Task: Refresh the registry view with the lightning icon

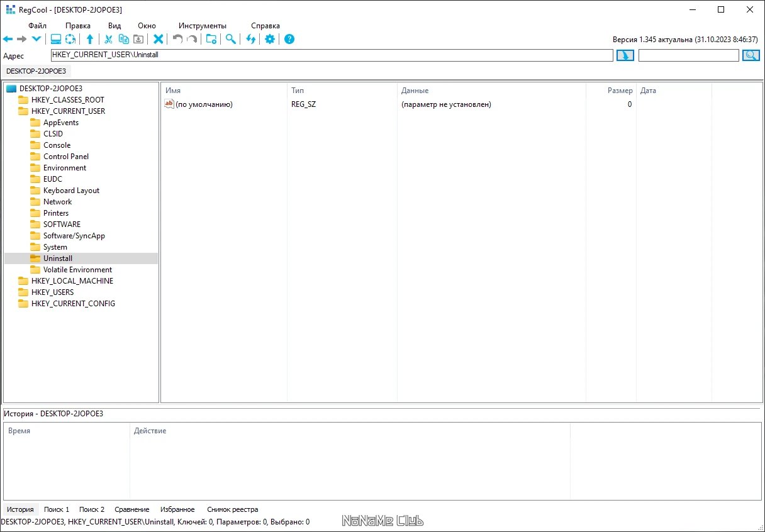Action: click(252, 39)
